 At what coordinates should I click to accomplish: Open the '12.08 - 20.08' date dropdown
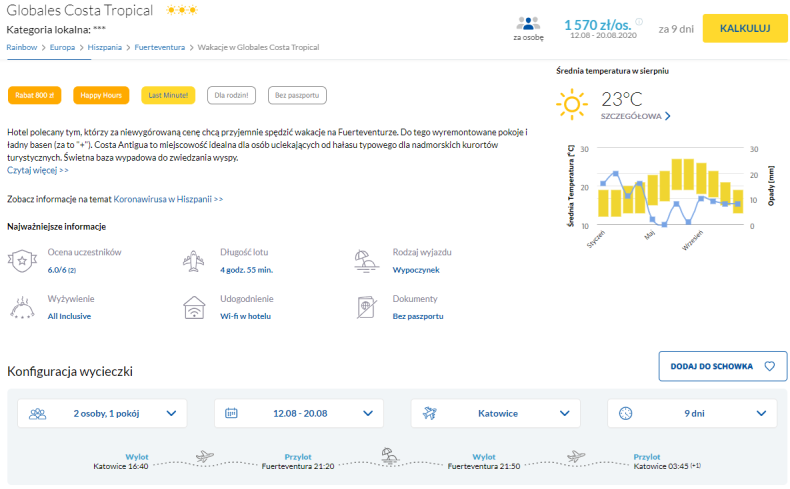pos(299,413)
